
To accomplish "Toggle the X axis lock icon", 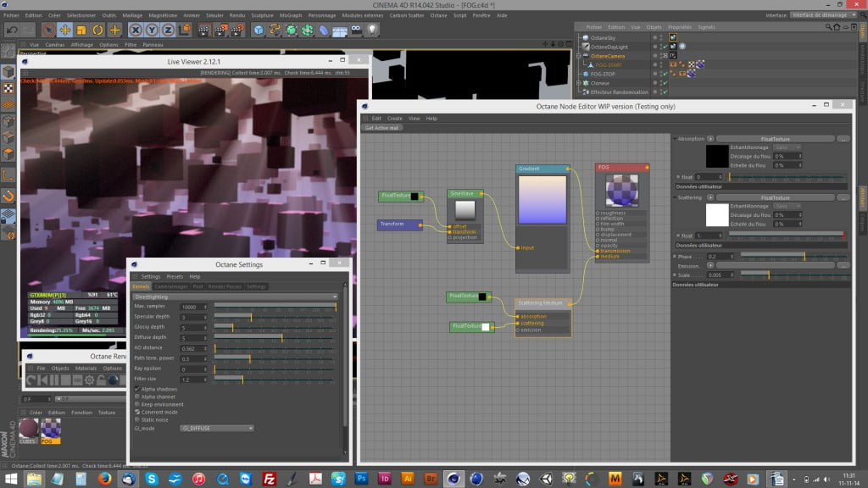I will point(135,30).
